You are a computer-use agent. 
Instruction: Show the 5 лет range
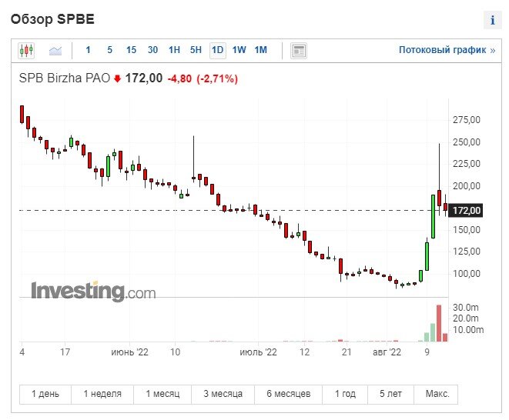tap(391, 394)
